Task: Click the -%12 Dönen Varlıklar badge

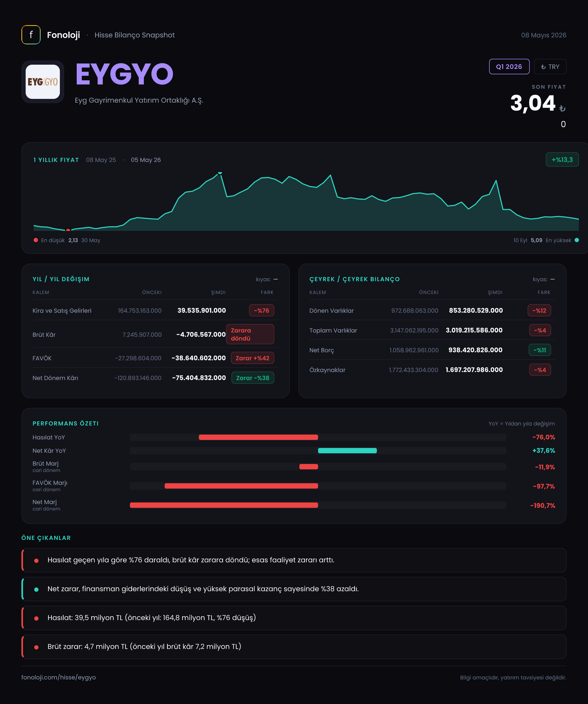Action: coord(539,310)
